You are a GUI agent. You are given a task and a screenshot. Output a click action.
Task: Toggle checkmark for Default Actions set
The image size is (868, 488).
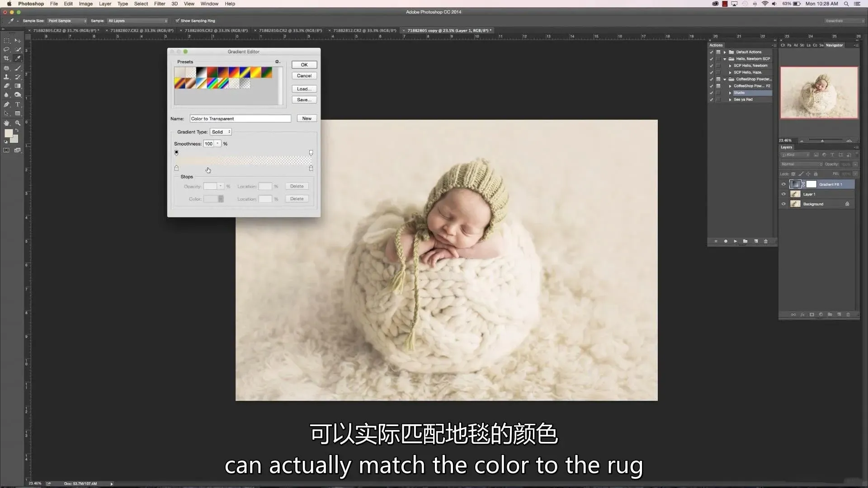click(x=711, y=52)
